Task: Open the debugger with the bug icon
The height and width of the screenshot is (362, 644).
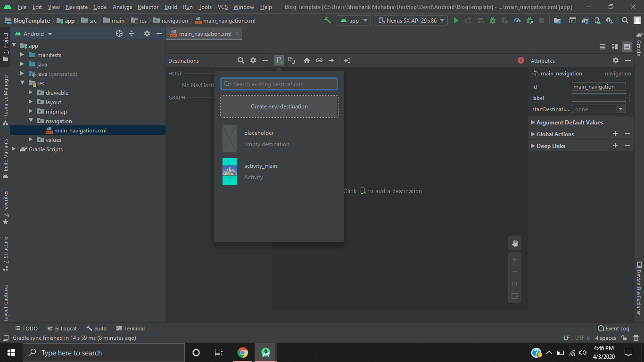Action: [x=492, y=20]
